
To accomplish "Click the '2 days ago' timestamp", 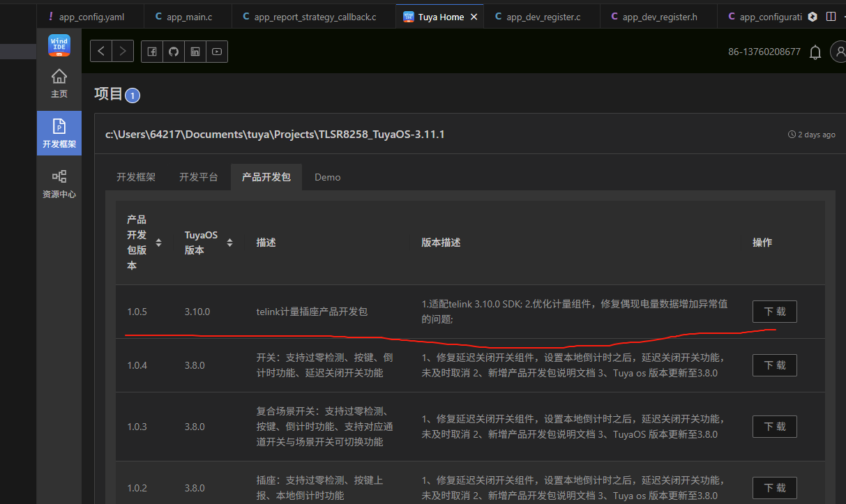I will (x=811, y=135).
